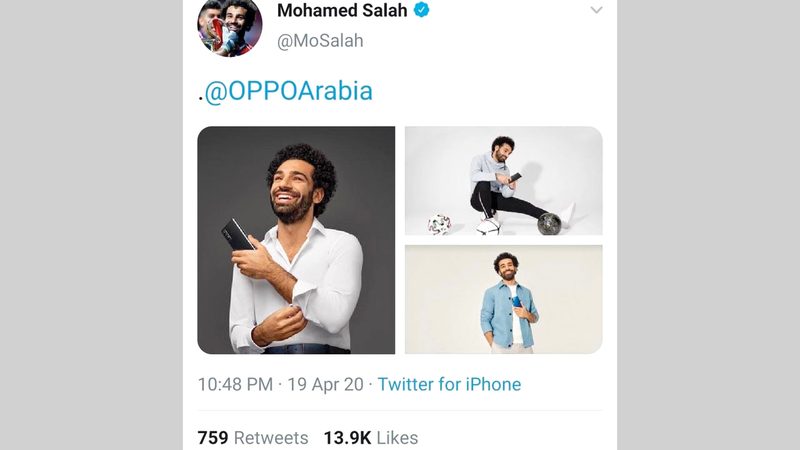Click the blue verified badge
This screenshot has height=450, width=800.
pos(423,11)
